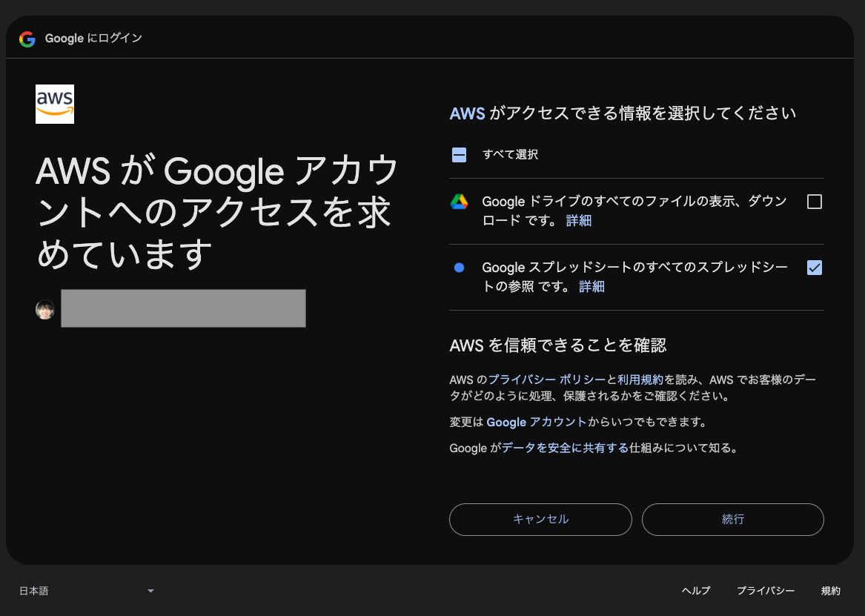Open the 日本語 language dropdown
Viewport: 865px width, 616px height.
click(89, 590)
